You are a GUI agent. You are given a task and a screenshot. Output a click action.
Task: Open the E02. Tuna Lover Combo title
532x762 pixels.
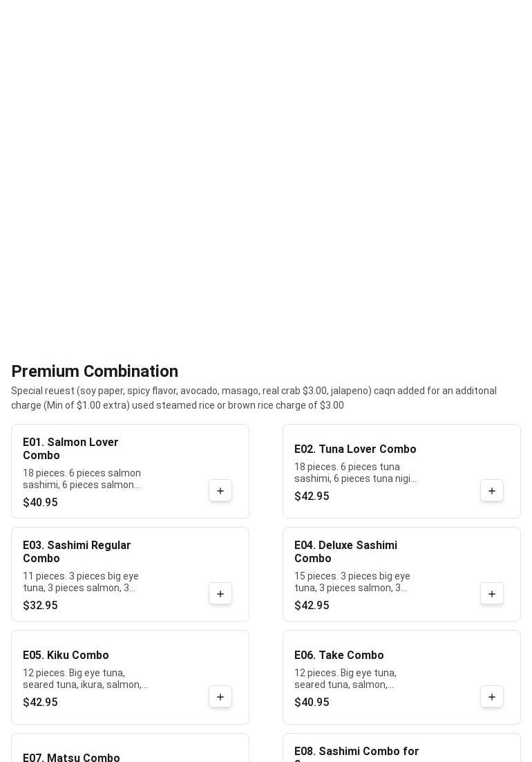point(355,449)
